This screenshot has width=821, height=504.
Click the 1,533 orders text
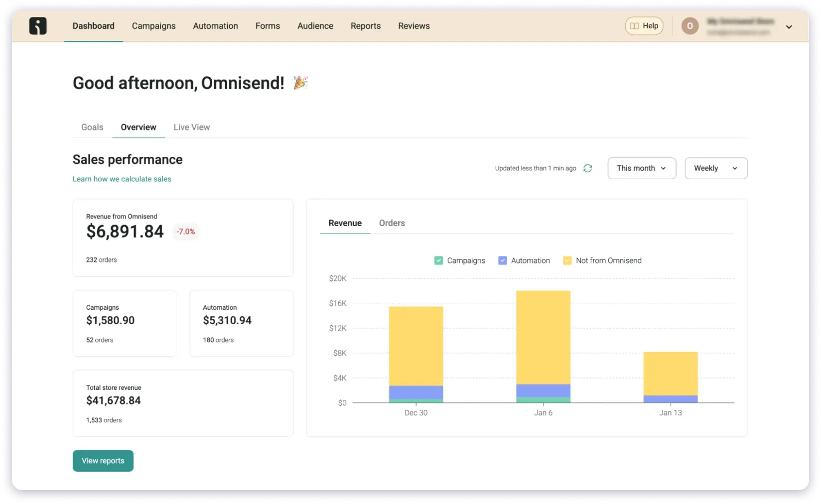(x=104, y=420)
